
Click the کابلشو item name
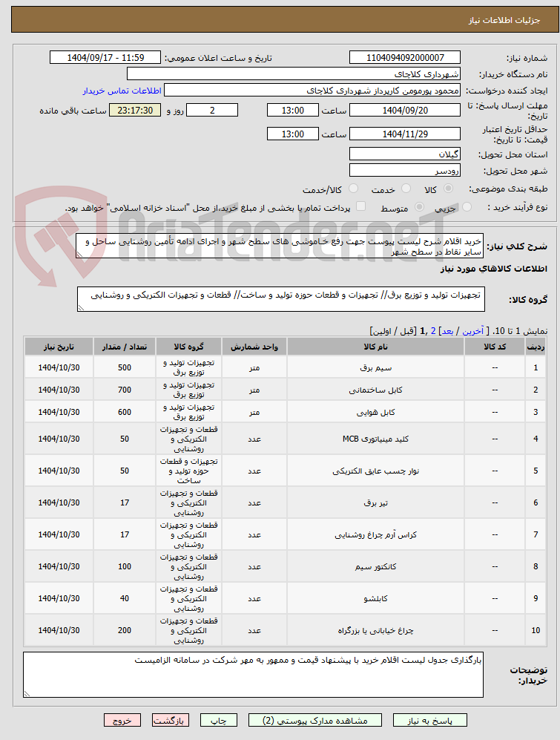[375, 598]
